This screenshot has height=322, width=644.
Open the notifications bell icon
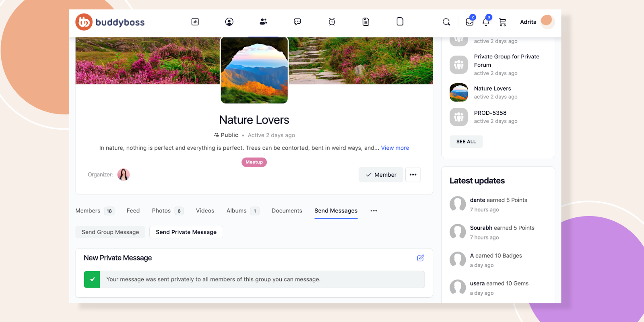point(487,21)
